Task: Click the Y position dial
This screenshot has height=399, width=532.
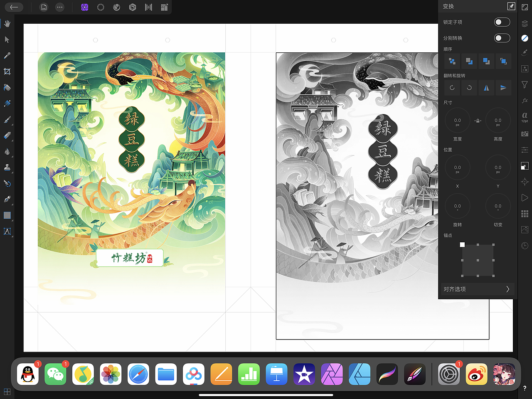Action: tap(498, 168)
